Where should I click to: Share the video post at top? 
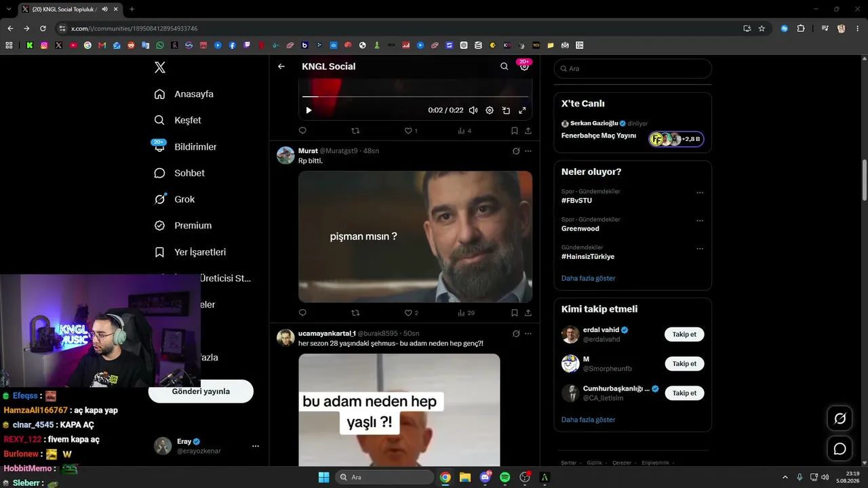click(x=528, y=131)
